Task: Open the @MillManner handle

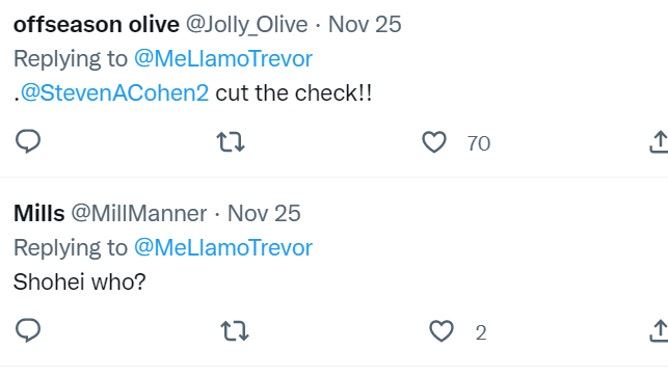Action: 139,213
